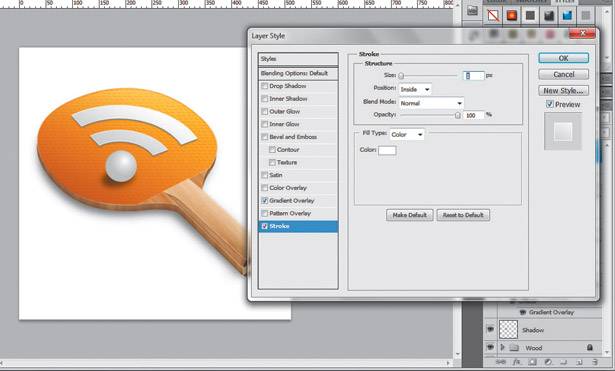Image resolution: width=615 pixels, height=371 pixels.
Task: Create a new layer icon
Action: point(579,362)
